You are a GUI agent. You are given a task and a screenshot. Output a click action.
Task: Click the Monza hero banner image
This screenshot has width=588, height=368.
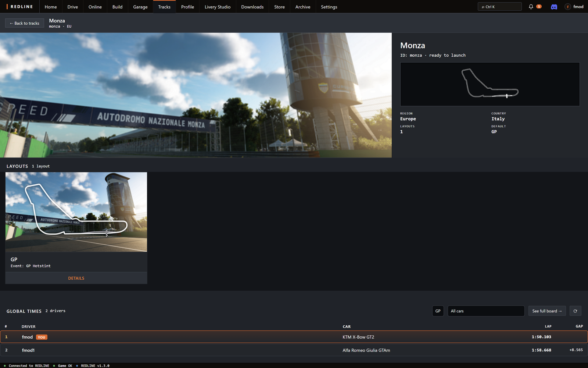coord(196,95)
